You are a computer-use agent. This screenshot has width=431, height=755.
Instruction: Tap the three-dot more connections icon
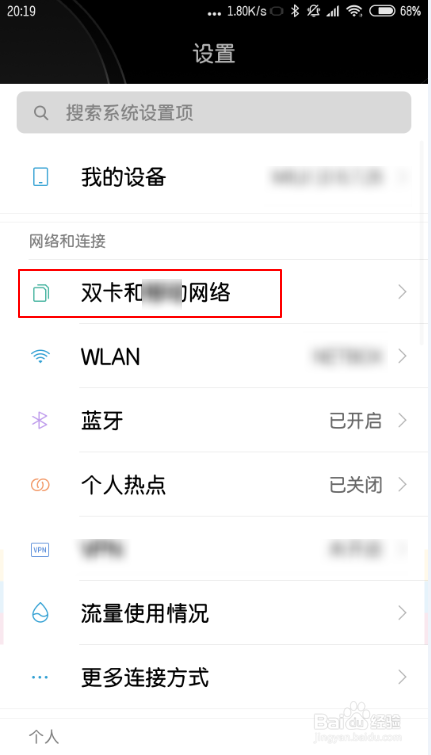40,677
